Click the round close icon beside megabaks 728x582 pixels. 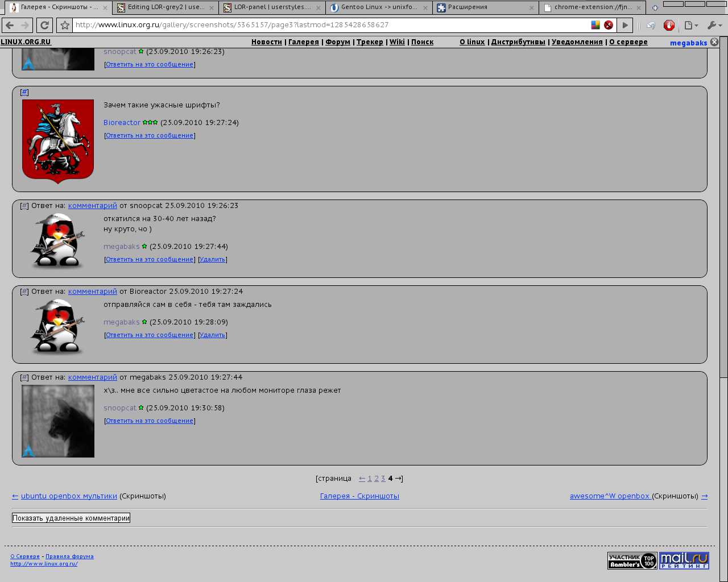point(715,42)
